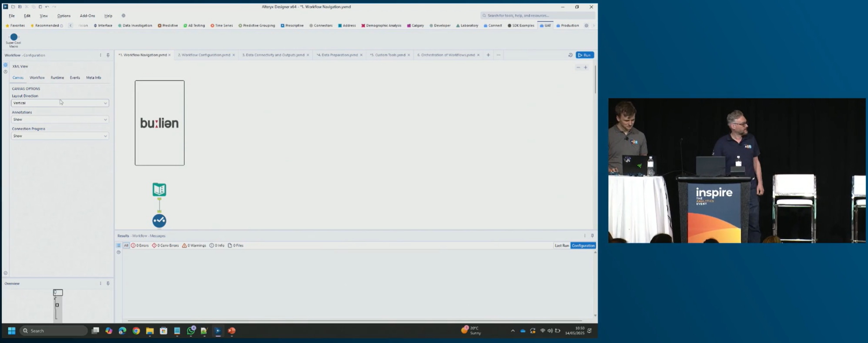Show more workflow tabs ellipsis
The image size is (868, 343).
pyautogui.click(x=499, y=55)
